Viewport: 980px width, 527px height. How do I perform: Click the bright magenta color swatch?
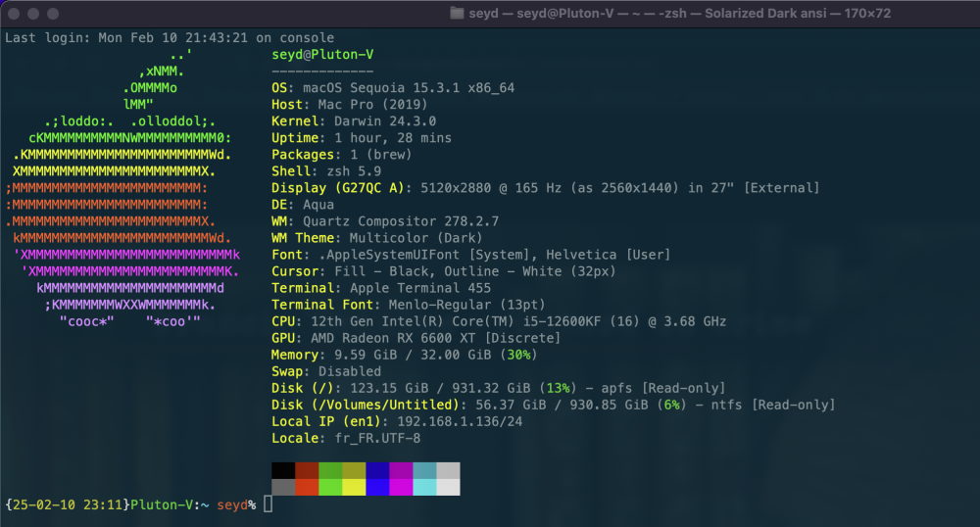coord(401,487)
